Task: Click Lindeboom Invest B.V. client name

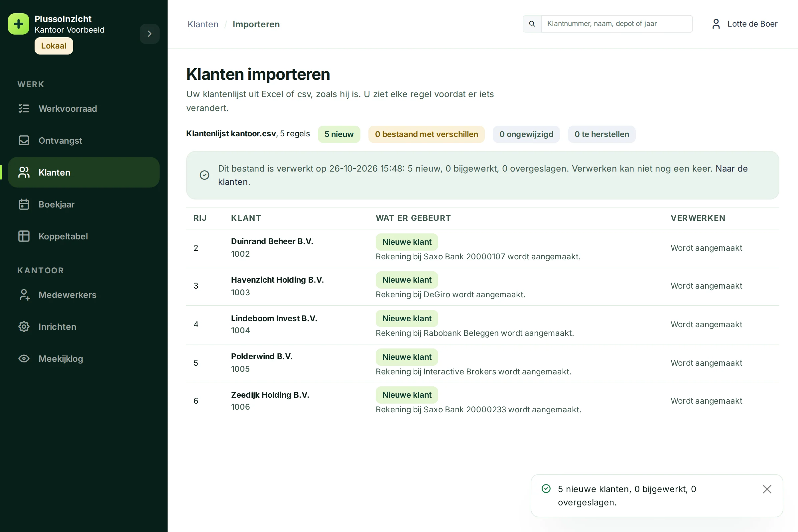Action: point(274,318)
